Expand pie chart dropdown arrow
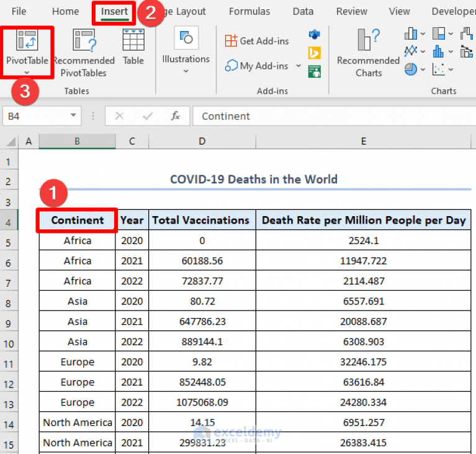476x454 pixels. 423,70
